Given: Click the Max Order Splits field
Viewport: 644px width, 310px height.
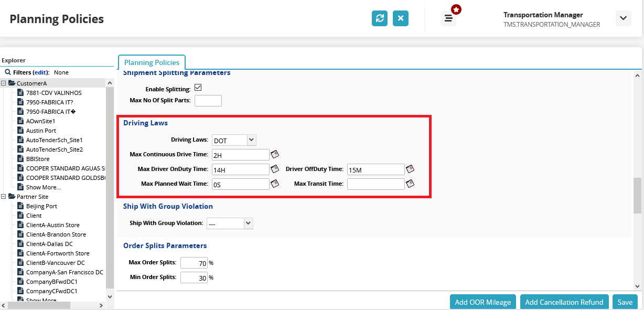Looking at the screenshot, I should click(x=194, y=263).
